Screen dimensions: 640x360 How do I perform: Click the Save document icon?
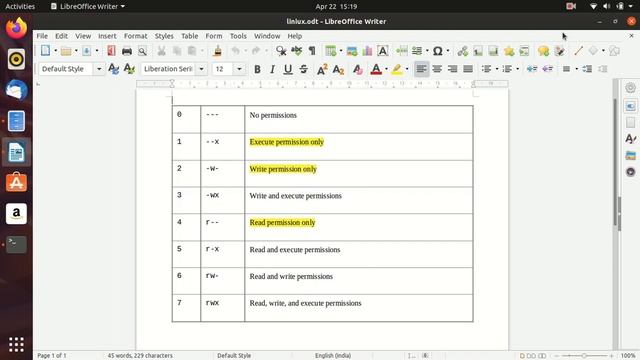pyautogui.click(x=87, y=51)
